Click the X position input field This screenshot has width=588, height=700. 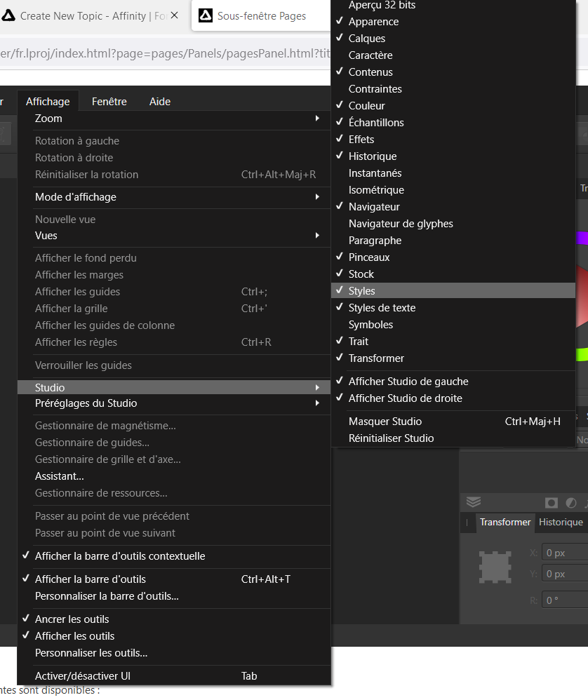[566, 553]
